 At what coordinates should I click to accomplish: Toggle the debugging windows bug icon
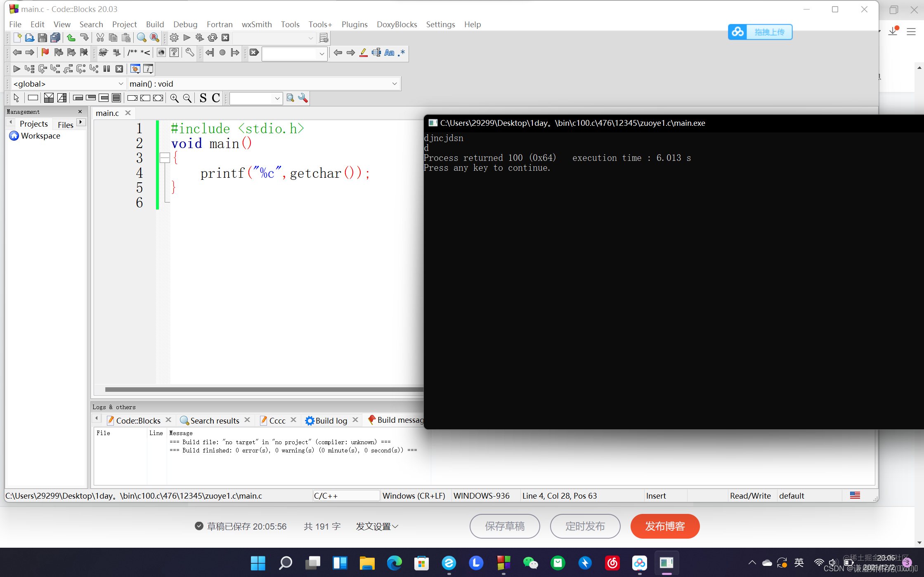point(135,68)
